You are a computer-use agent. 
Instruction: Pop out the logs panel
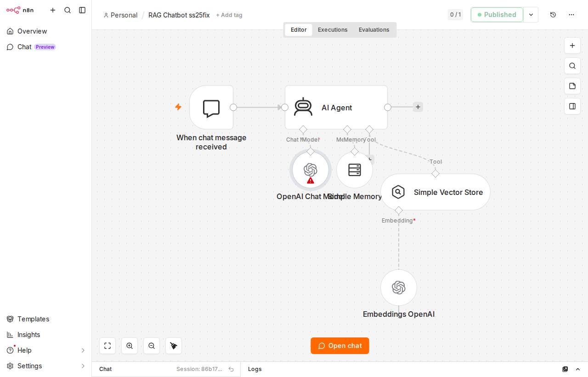(565, 369)
